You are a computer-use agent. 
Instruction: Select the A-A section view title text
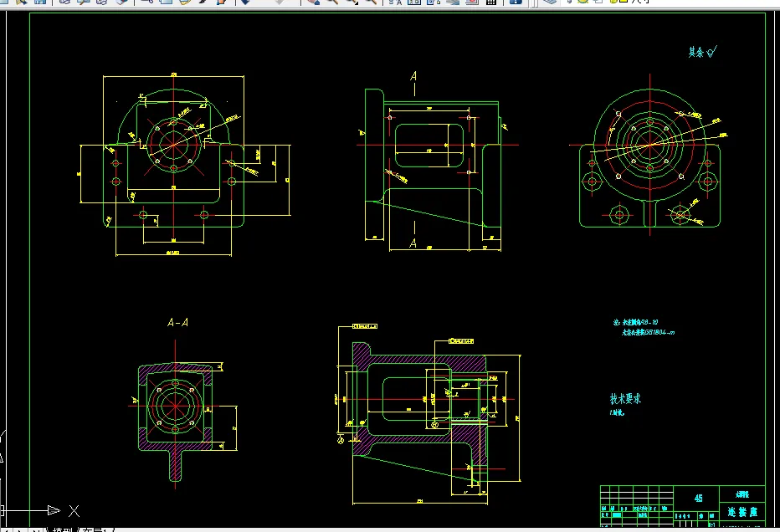tap(177, 323)
